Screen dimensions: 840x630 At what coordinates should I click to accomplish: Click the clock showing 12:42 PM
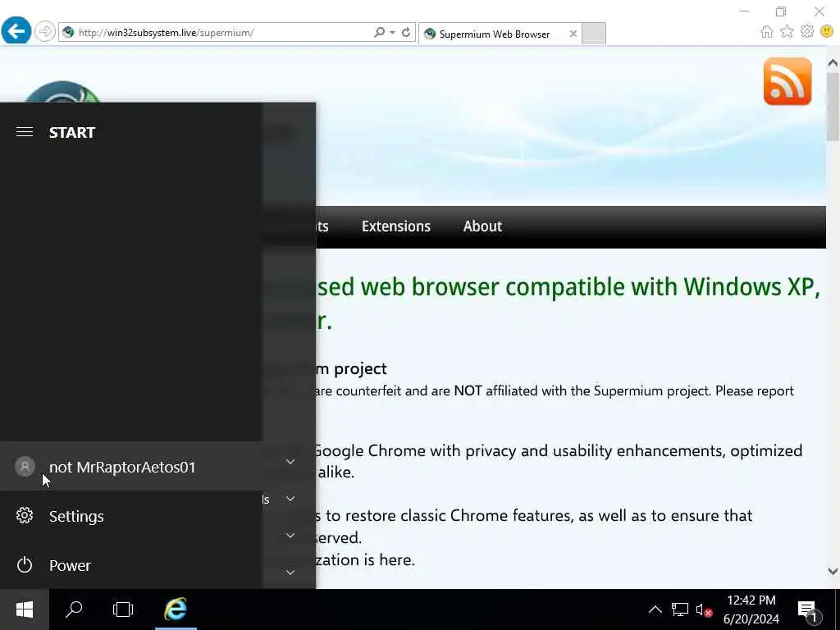point(751,609)
